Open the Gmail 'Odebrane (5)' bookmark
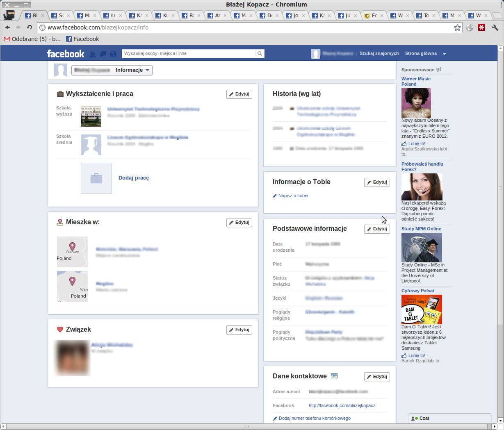Viewport: 504px width, 430px height. click(x=32, y=39)
